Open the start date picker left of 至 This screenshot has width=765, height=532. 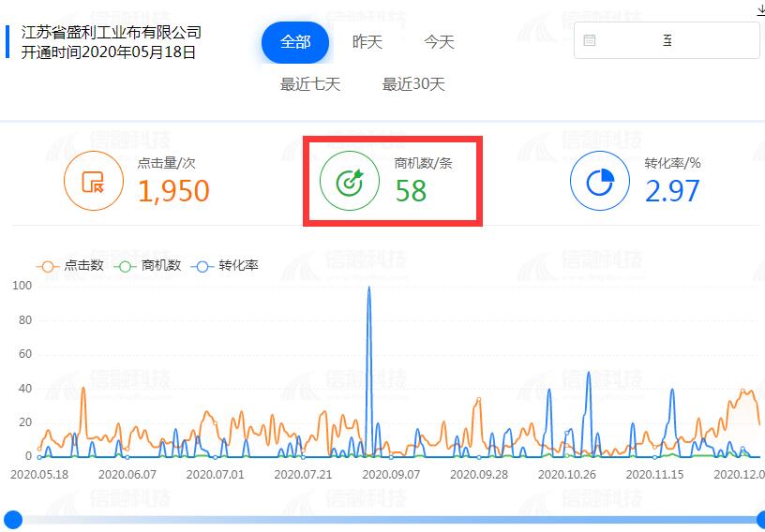click(x=628, y=40)
